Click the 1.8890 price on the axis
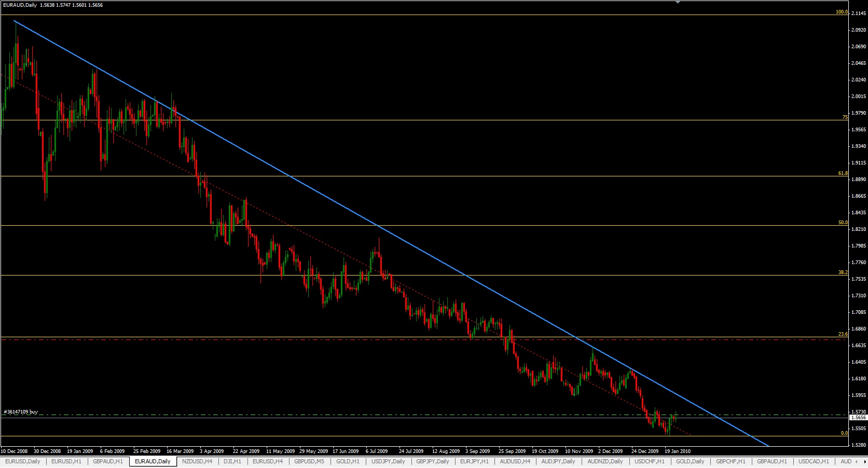868x468 pixels. click(x=859, y=180)
